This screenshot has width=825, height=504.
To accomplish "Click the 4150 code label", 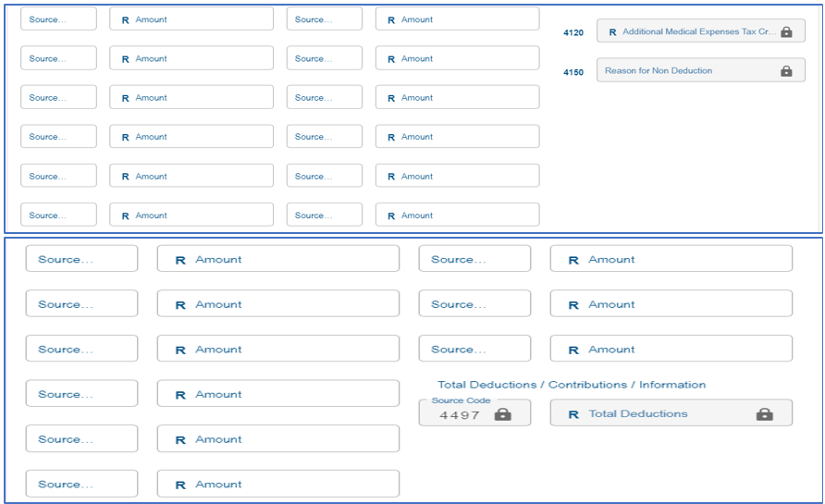I will coord(573,72).
